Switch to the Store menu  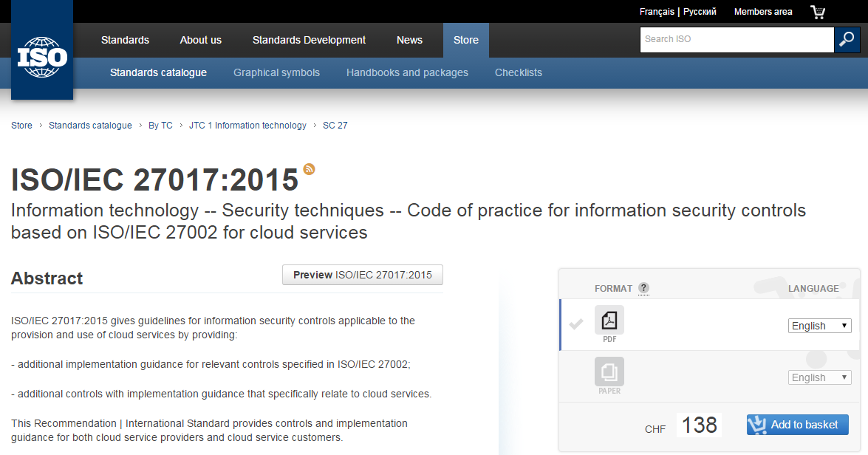pos(465,40)
